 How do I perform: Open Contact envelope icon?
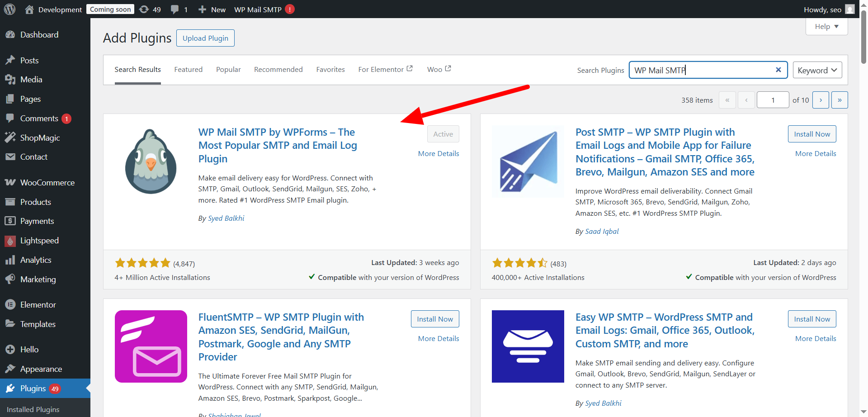10,157
